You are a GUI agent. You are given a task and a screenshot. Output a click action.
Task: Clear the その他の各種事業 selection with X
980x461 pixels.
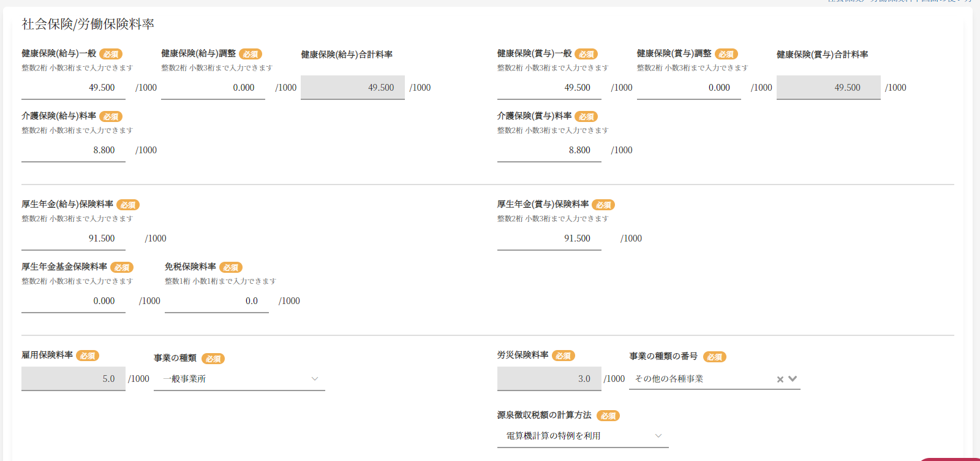pyautogui.click(x=780, y=379)
